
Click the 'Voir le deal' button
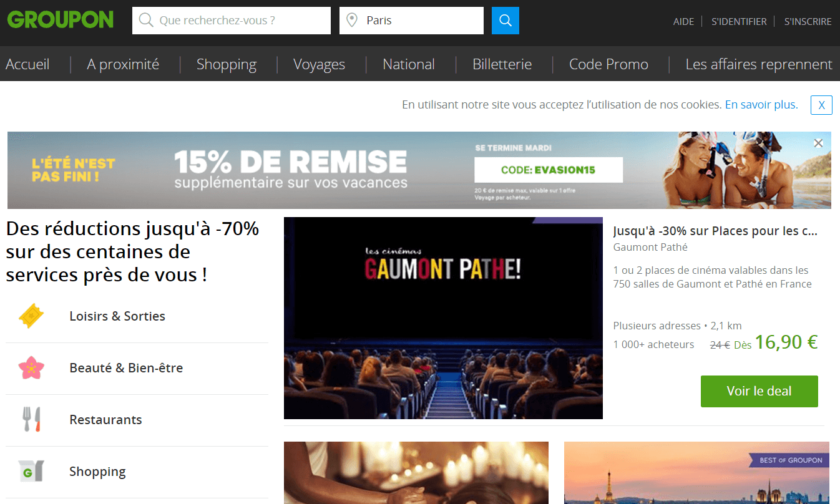point(759,391)
